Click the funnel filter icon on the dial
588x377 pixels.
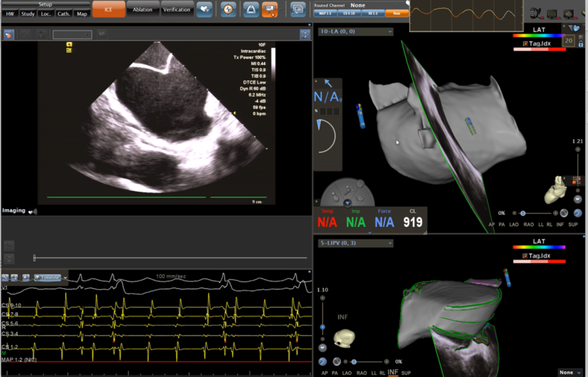pyautogui.click(x=347, y=203)
